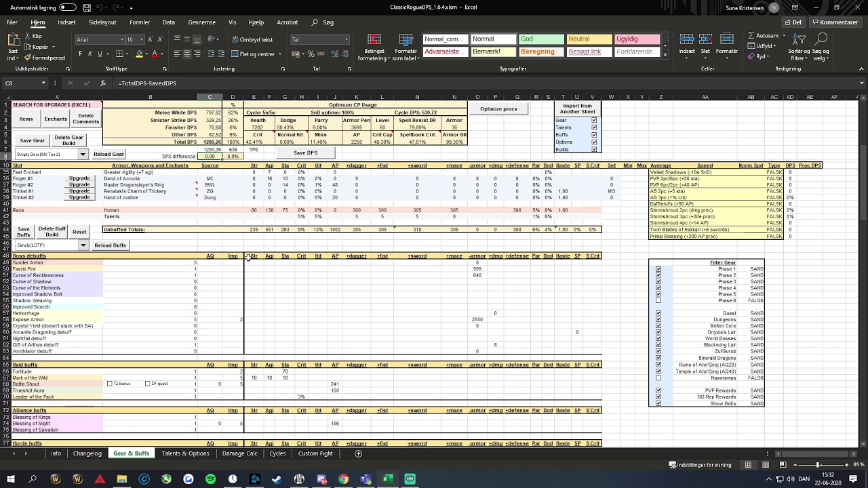Toggle italic formatting with the K button
Screen dimensions: 868x488
coord(90,54)
